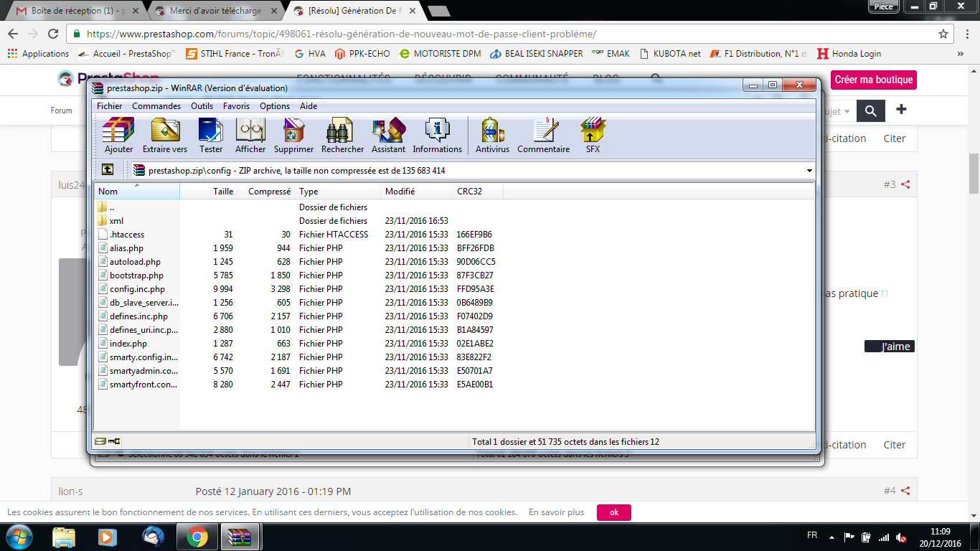This screenshot has width=980, height=551.
Task: Switch to the Merci d'avoir téléchargé tab
Action: point(215,11)
